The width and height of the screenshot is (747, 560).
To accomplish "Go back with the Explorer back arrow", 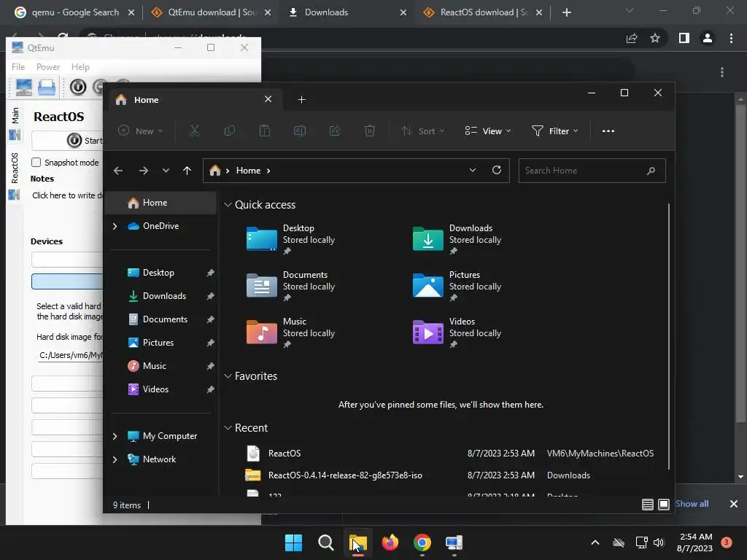I will (x=118, y=171).
